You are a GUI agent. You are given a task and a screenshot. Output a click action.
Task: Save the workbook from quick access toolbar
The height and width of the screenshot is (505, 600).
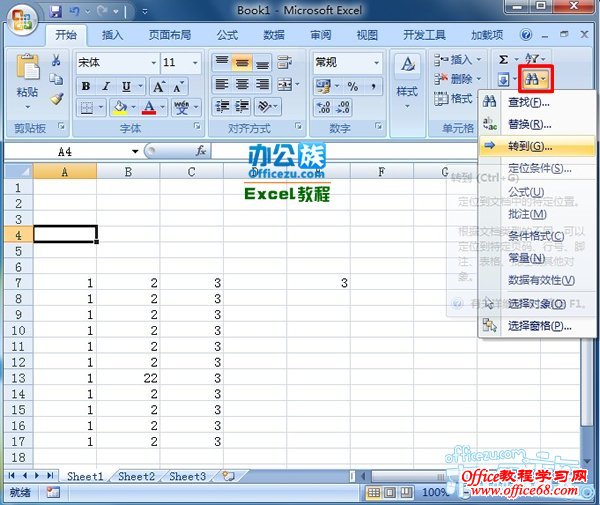tap(56, 11)
